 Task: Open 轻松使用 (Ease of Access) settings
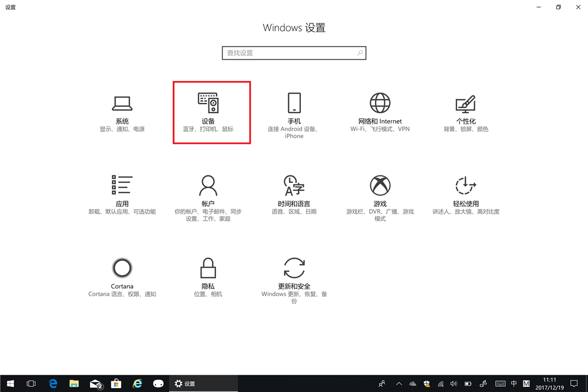point(466,195)
